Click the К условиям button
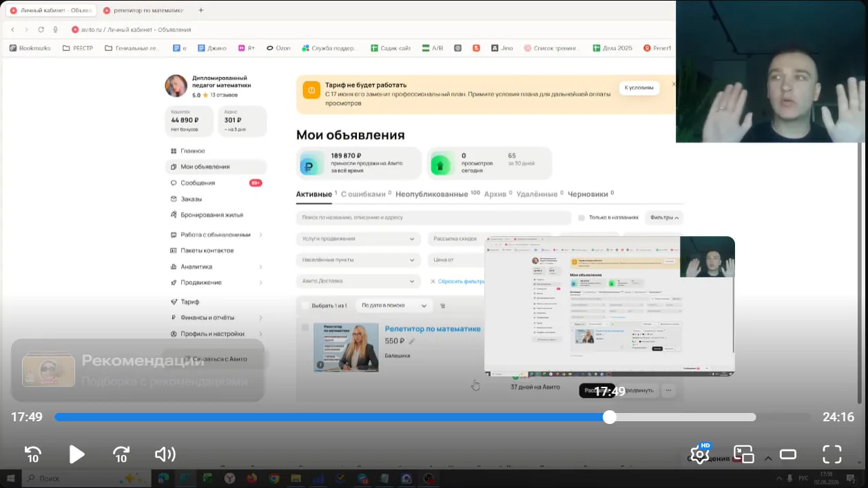This screenshot has height=488, width=868. [x=639, y=87]
